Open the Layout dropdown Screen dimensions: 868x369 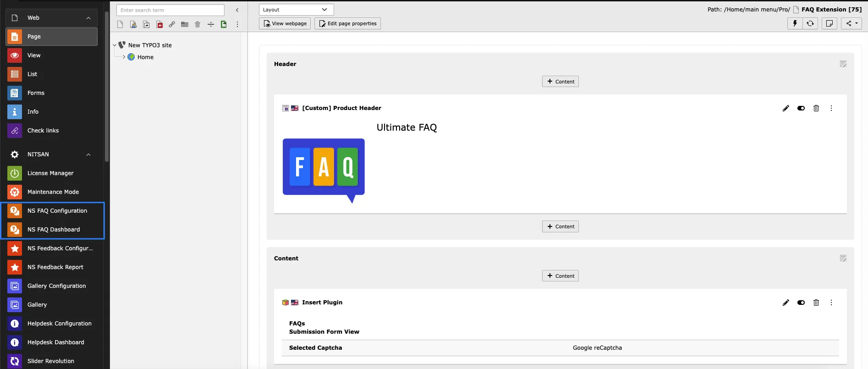point(296,10)
